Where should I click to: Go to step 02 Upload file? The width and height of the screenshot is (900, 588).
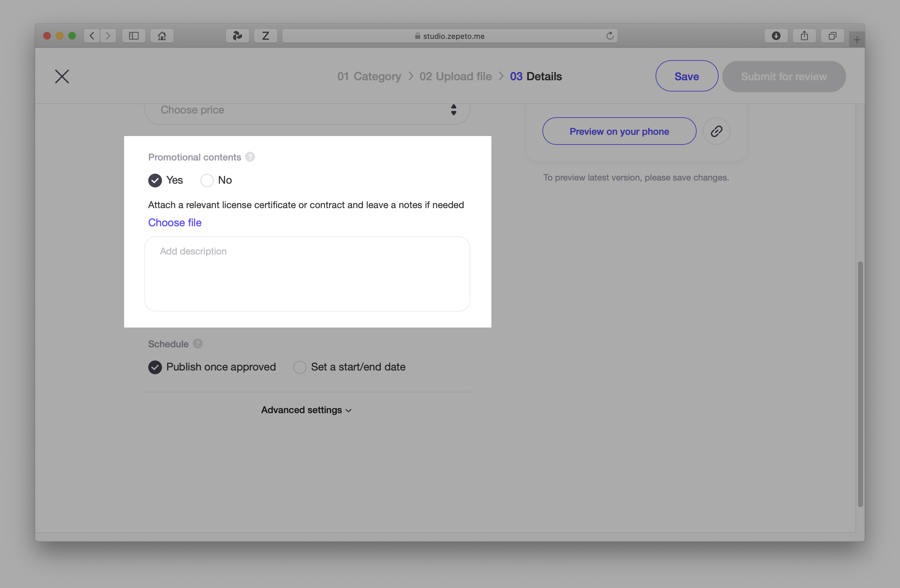click(456, 76)
